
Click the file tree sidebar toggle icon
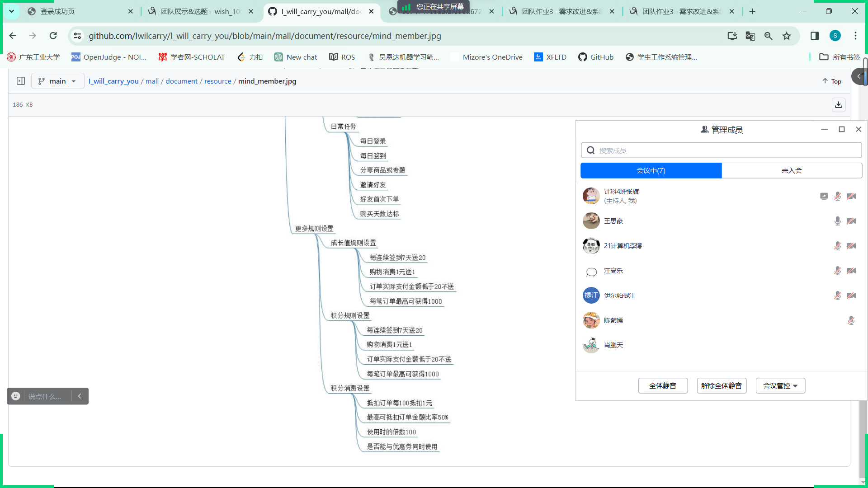click(x=21, y=81)
